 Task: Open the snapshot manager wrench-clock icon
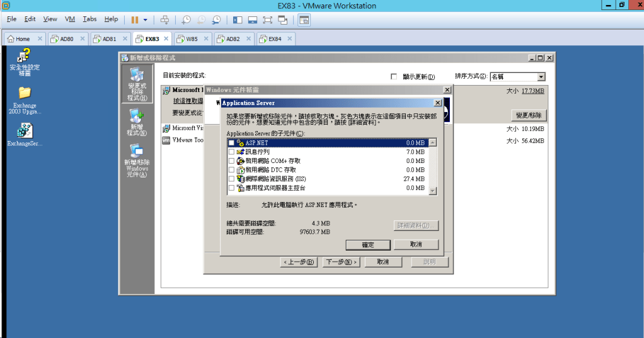[x=216, y=20]
